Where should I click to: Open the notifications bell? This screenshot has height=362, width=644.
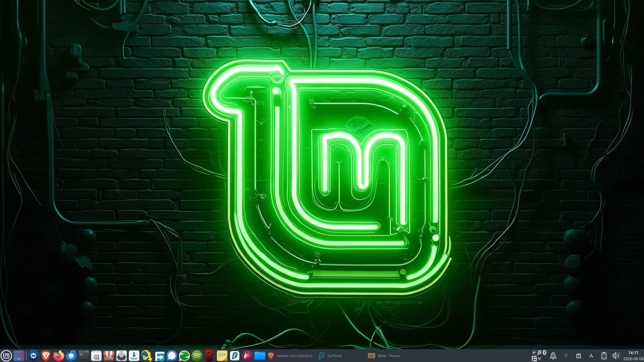[553, 356]
